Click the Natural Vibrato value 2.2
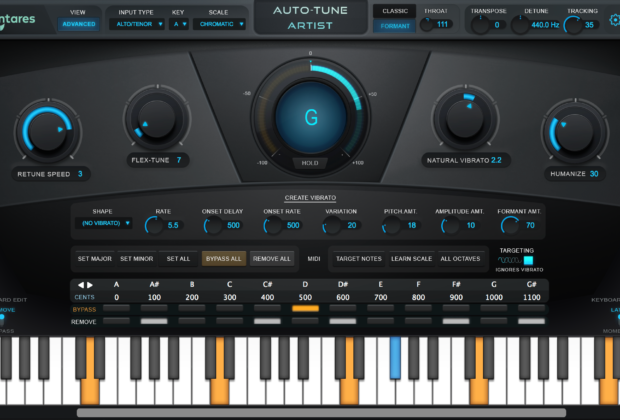 [496, 160]
